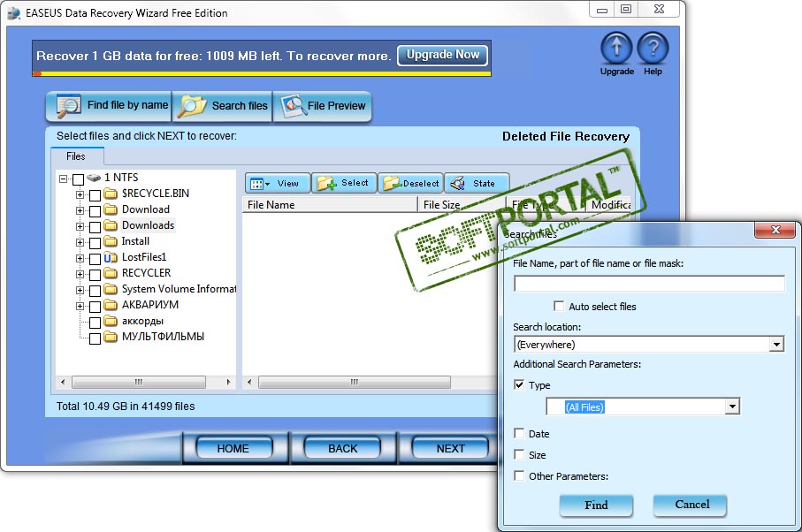
Task: Click the tree scrollbar right arrow
Action: [228, 382]
